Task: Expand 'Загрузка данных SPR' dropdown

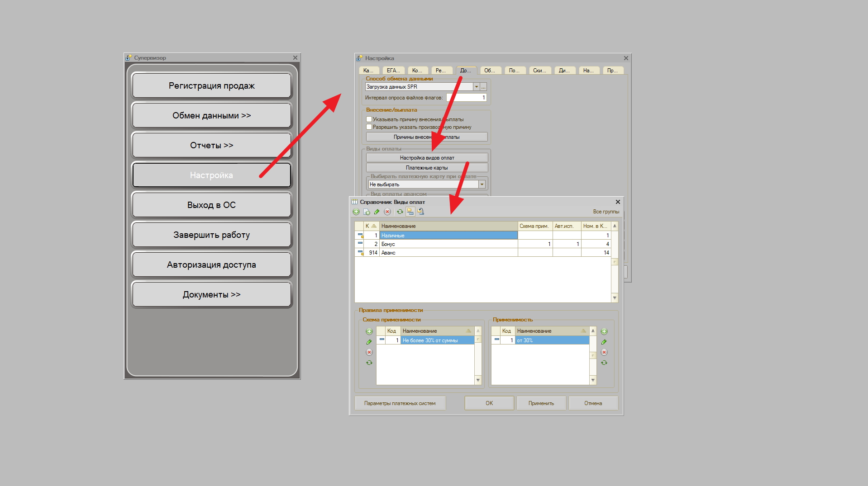Action: tap(476, 87)
